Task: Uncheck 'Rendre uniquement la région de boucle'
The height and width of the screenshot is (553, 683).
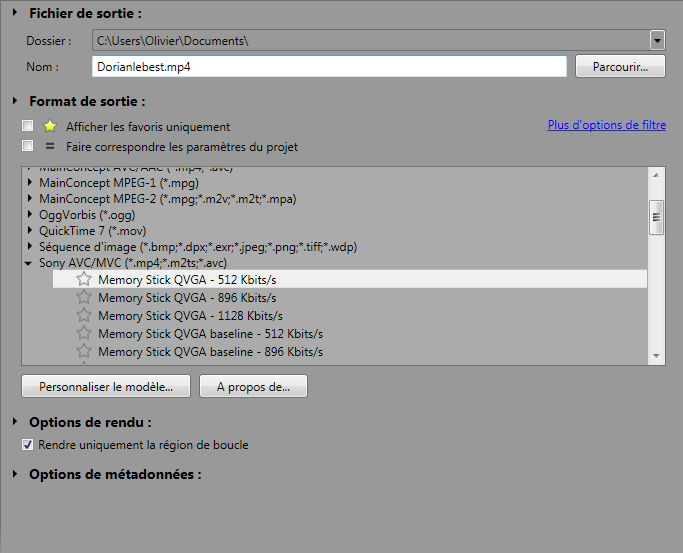Action: (x=28, y=445)
